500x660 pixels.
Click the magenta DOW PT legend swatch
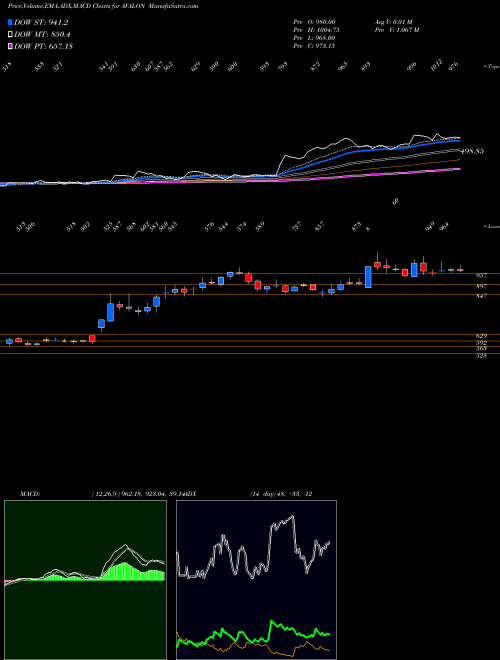pos(11,46)
